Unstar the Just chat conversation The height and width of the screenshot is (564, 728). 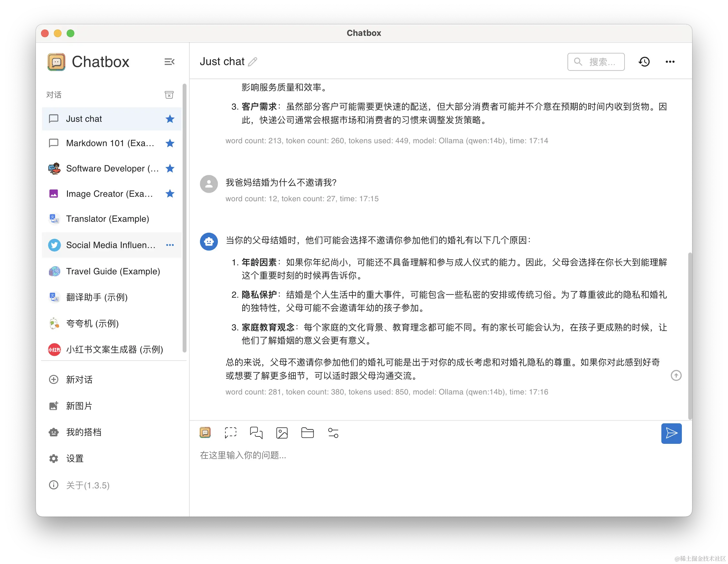tap(170, 119)
